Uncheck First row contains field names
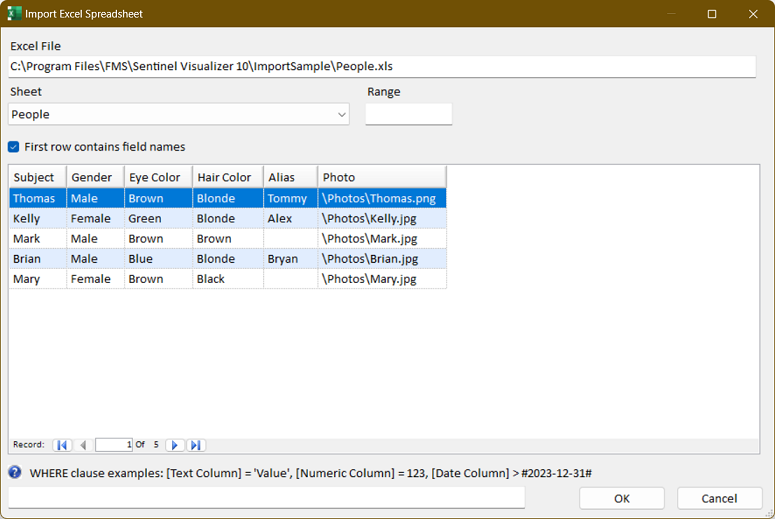The height and width of the screenshot is (519, 775). 14,147
